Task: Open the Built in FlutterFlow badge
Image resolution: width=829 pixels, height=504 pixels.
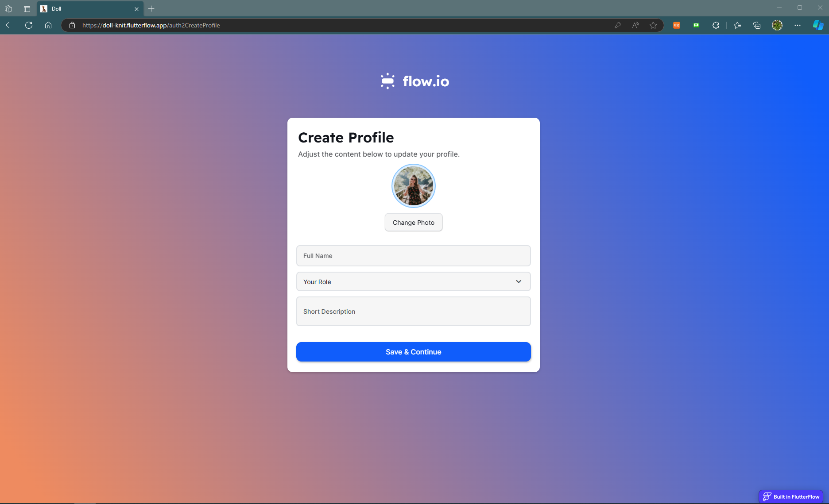Action: pyautogui.click(x=791, y=496)
